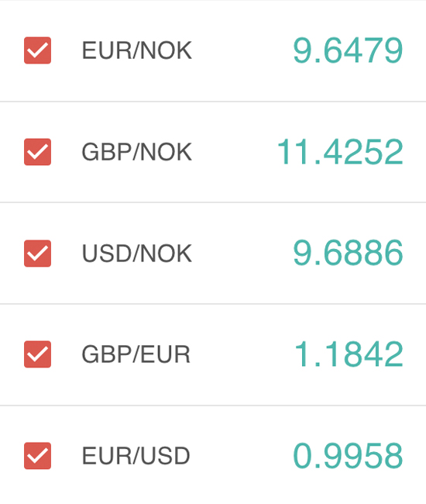Click checkmark icon next to EUR/USD
426x504 pixels.
pyautogui.click(x=37, y=456)
